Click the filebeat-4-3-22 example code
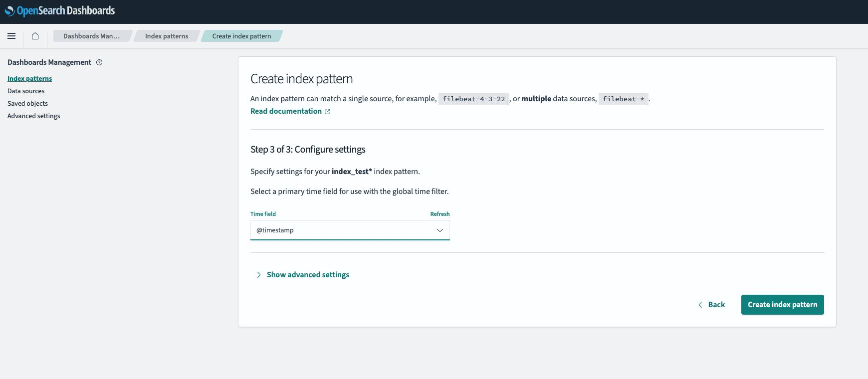 point(473,99)
